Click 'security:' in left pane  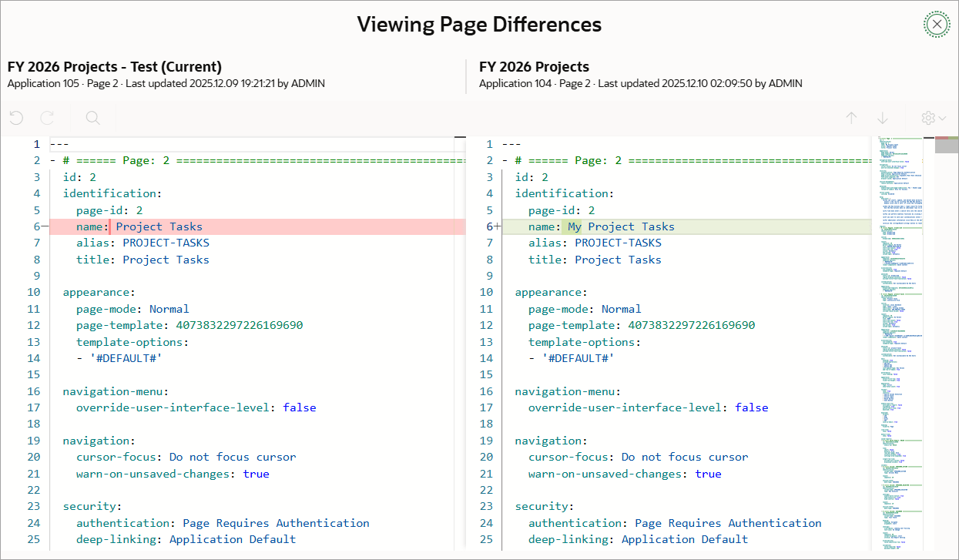coord(92,506)
